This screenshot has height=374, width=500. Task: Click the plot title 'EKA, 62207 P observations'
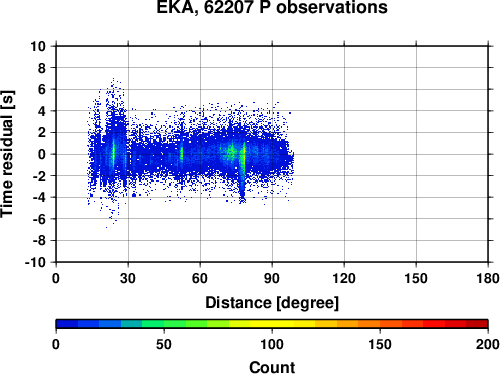tap(272, 7)
